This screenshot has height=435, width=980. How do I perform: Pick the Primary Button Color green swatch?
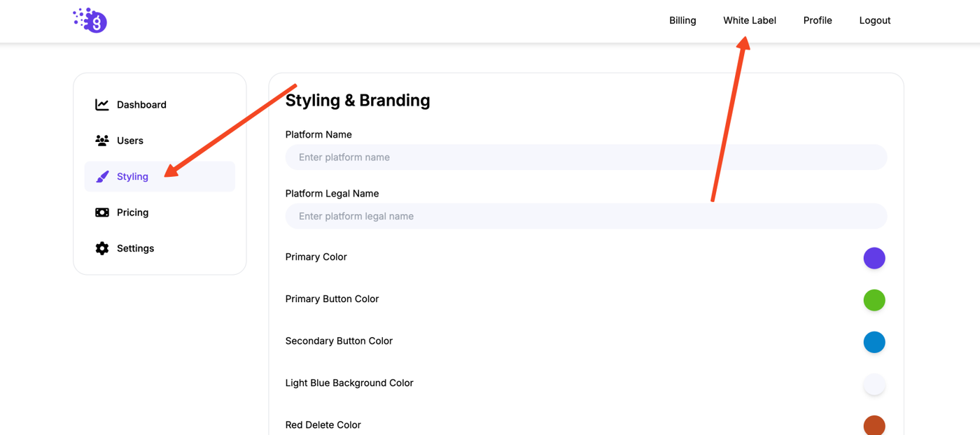pos(874,300)
